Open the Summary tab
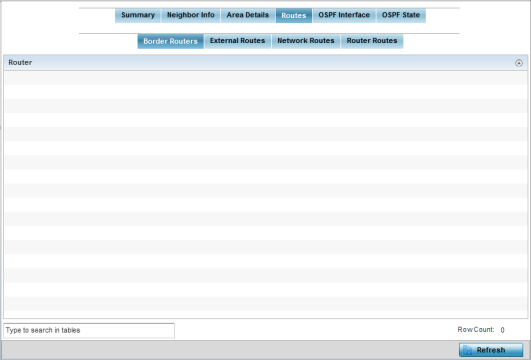Screen dimensions: 531x360 pos(138,16)
